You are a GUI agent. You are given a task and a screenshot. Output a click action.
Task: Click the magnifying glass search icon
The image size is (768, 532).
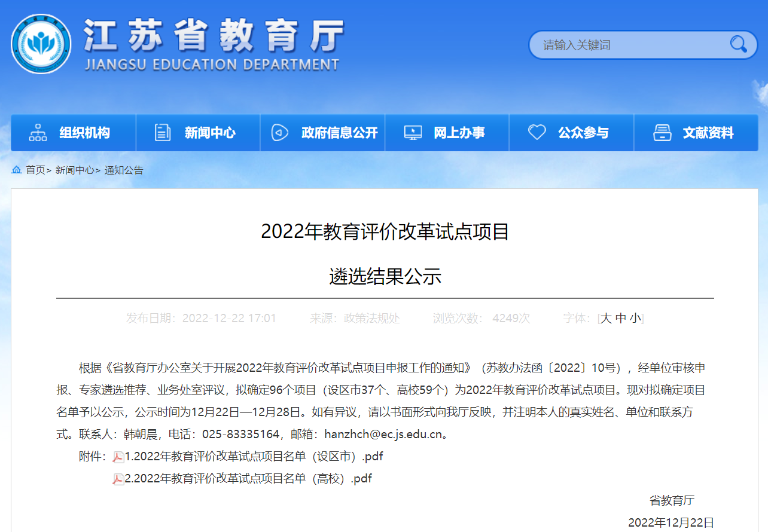tap(738, 44)
